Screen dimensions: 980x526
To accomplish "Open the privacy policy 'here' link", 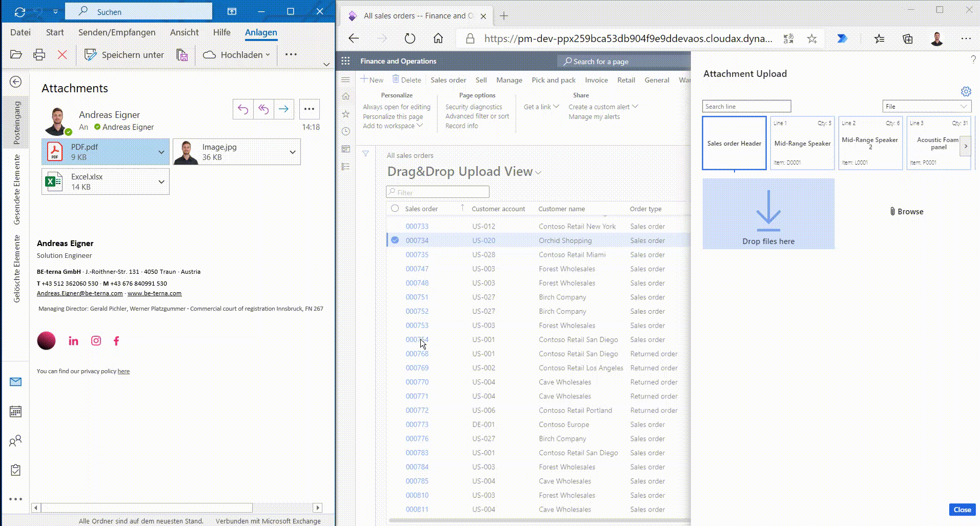I will (x=124, y=371).
